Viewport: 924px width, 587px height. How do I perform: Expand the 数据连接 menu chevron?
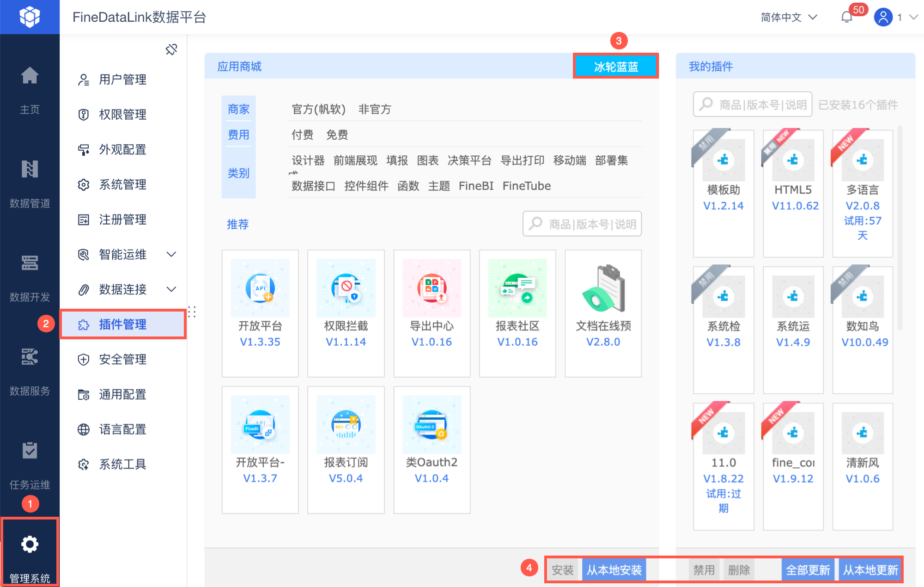[171, 289]
